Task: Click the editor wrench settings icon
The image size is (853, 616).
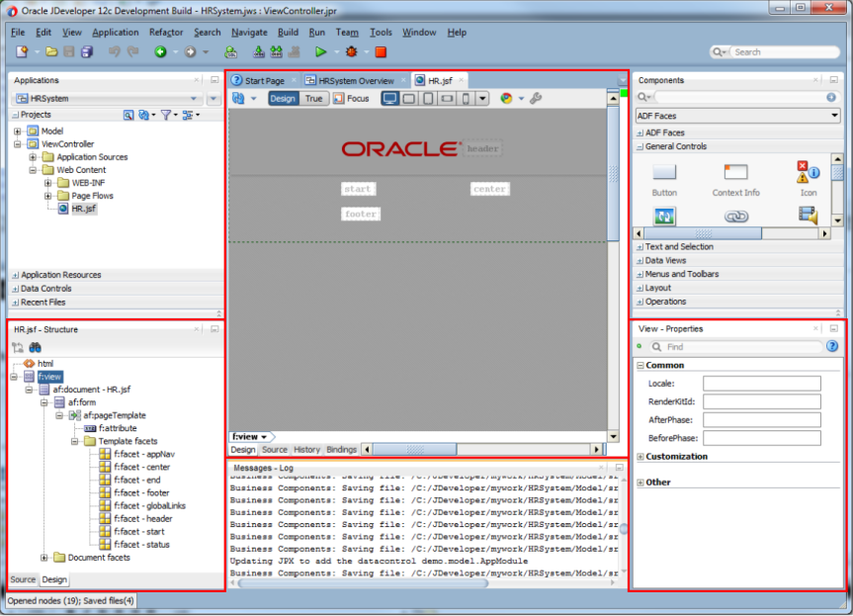Action: tap(536, 99)
